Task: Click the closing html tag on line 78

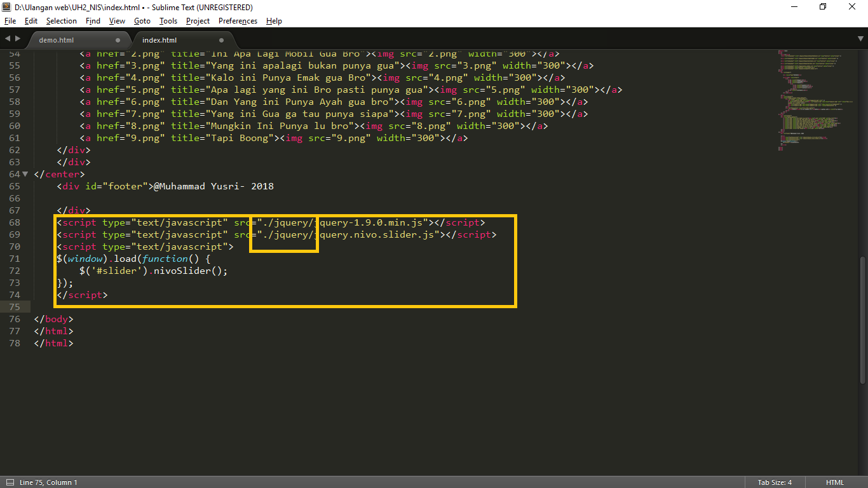Action: pos(53,343)
